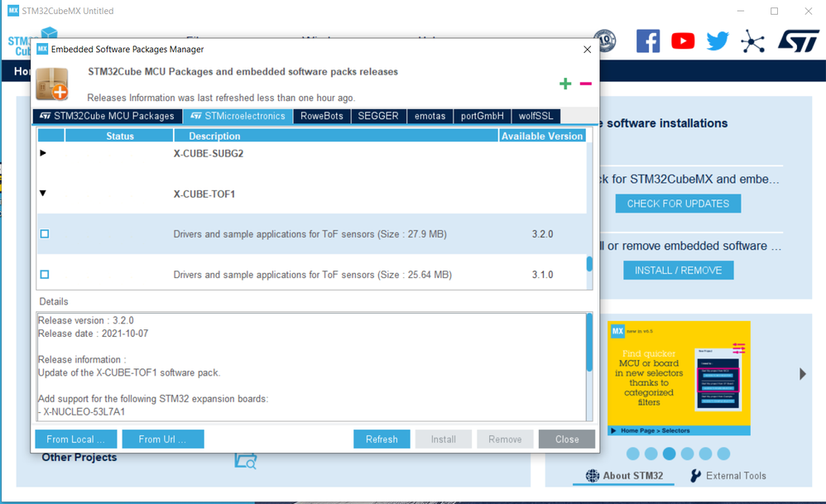Click CHECK FOR UPDATES in the main window
The width and height of the screenshot is (826, 504).
click(678, 204)
